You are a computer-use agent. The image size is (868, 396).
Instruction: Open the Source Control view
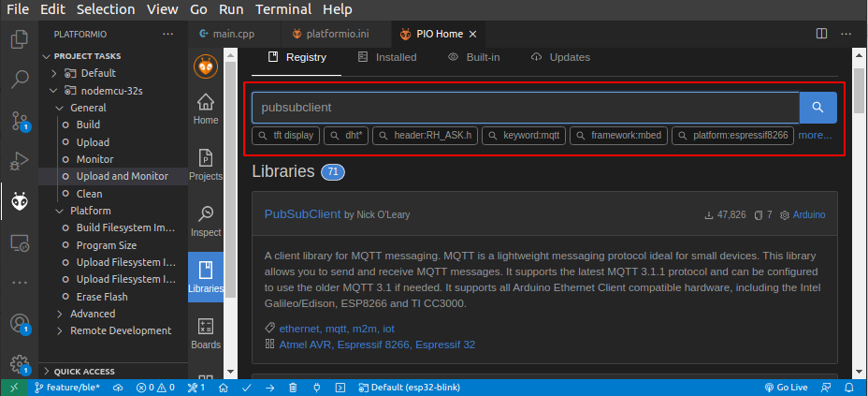click(20, 121)
